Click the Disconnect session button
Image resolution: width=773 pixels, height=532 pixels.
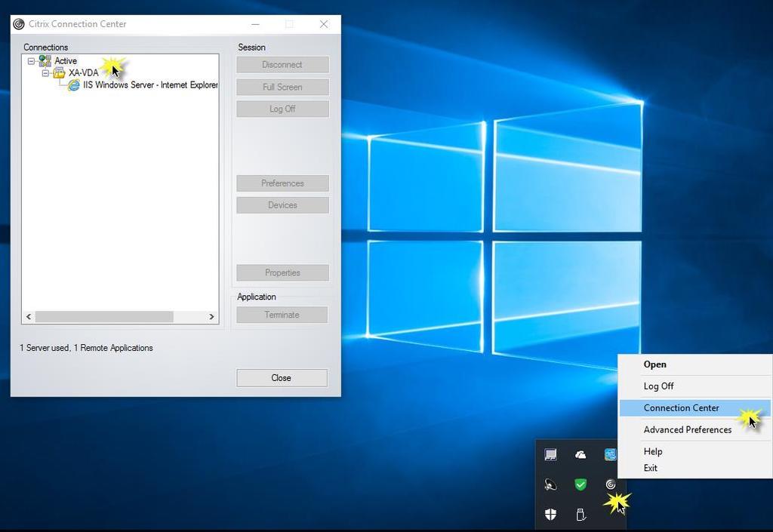[x=282, y=65]
